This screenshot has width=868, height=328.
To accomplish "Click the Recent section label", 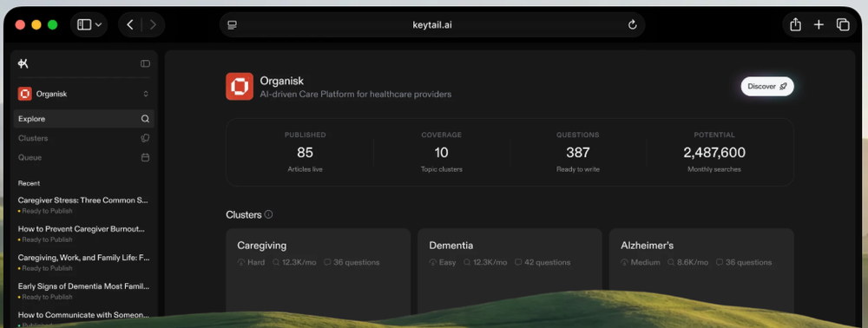I will coord(29,183).
